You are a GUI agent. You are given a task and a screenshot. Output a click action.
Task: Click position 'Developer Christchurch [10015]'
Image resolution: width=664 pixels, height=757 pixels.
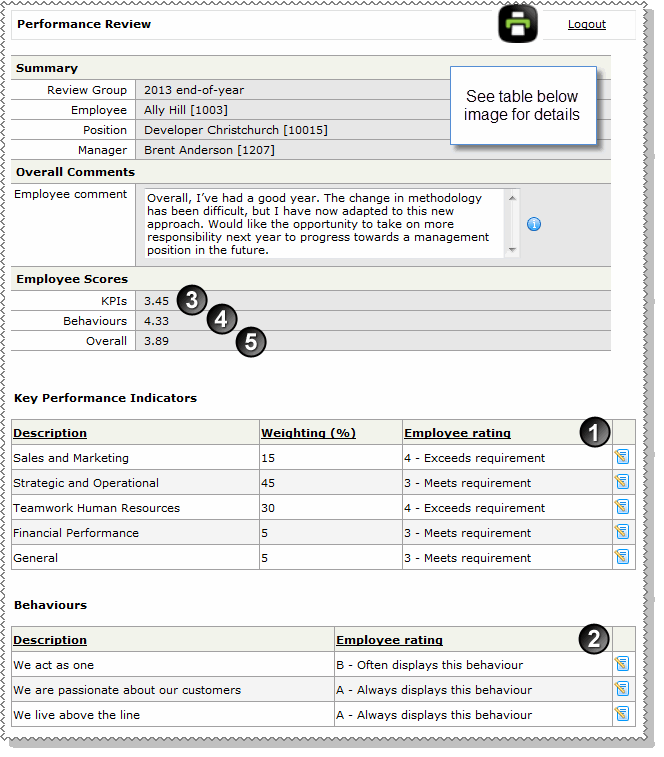coord(236,130)
